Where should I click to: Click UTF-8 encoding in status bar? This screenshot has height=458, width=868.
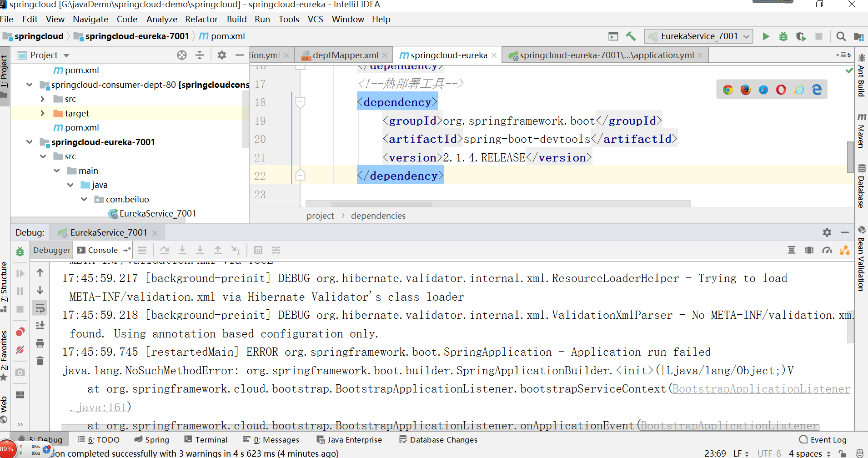coord(769,453)
